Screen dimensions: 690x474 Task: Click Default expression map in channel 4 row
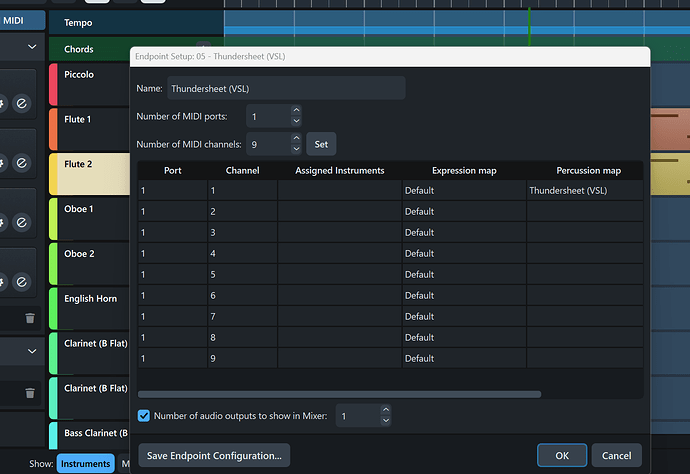[464, 254]
